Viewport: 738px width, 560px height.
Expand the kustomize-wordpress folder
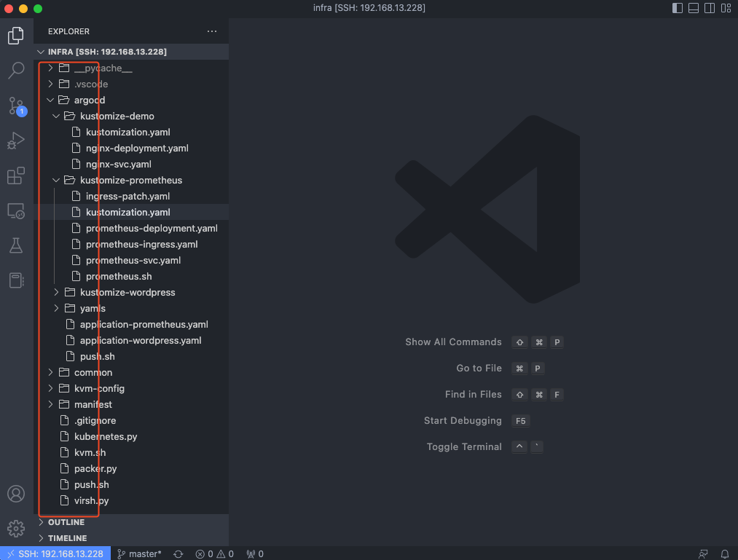(131, 292)
